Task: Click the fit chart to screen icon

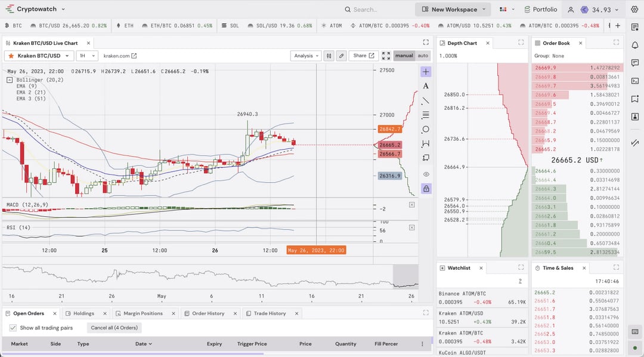Action: 386,56
